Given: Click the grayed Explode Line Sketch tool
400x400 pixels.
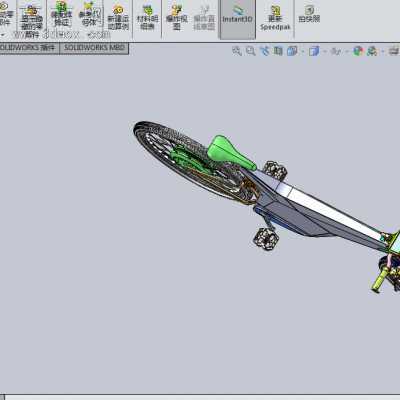Looking at the screenshot, I should pos(204,18).
